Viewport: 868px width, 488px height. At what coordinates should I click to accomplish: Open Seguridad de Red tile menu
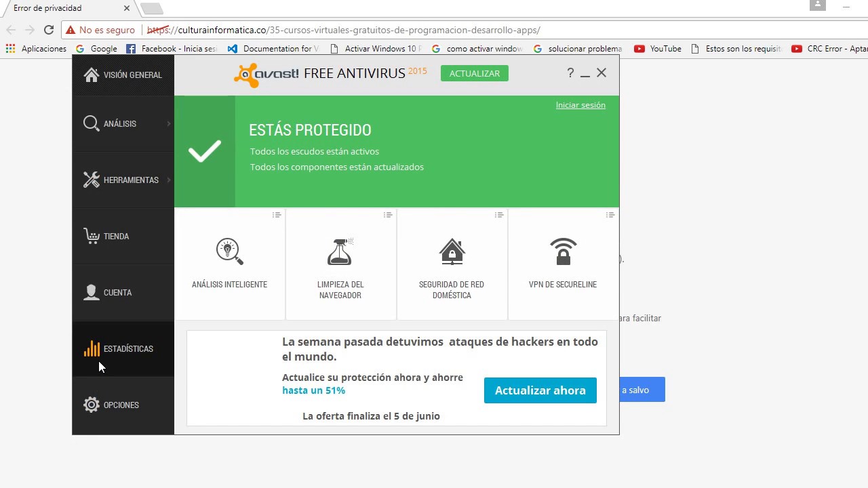499,215
